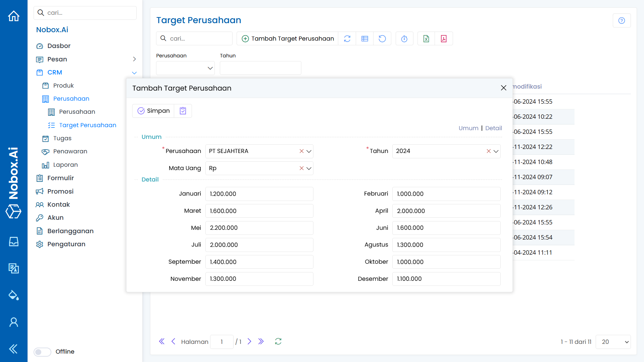Expand the Pesan menu chevron
The height and width of the screenshot is (362, 644).
pyautogui.click(x=134, y=59)
